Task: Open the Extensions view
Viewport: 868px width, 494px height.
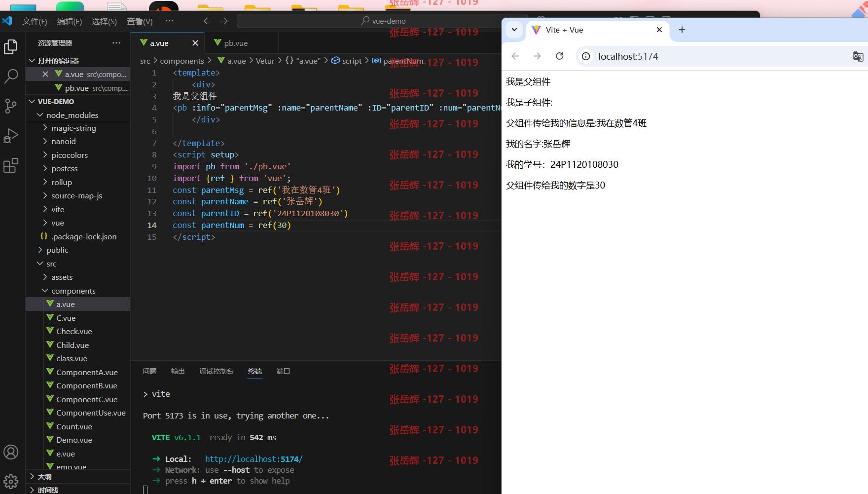Action: 11,165
